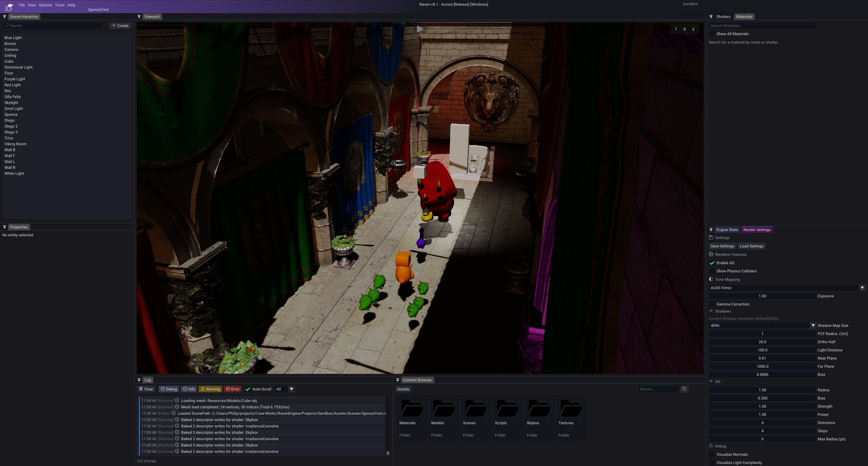
Task: Click Load Settings button
Action: (751, 246)
